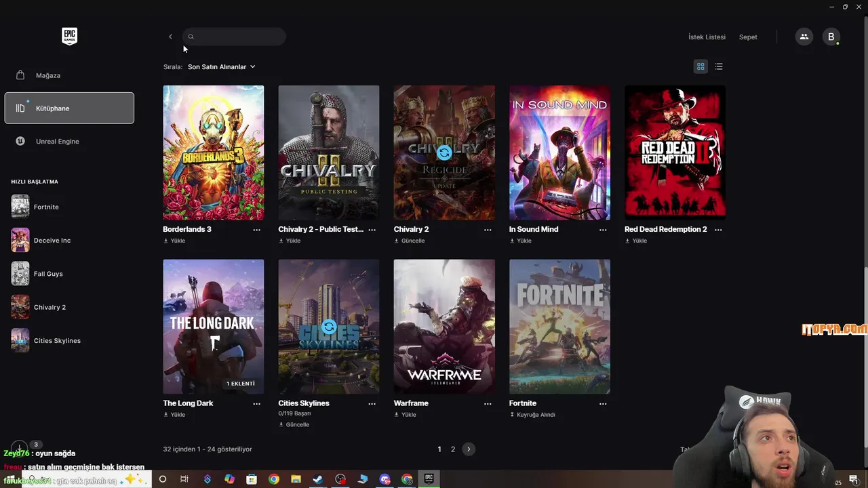
Task: Open the B profile avatar menu
Action: click(x=831, y=37)
